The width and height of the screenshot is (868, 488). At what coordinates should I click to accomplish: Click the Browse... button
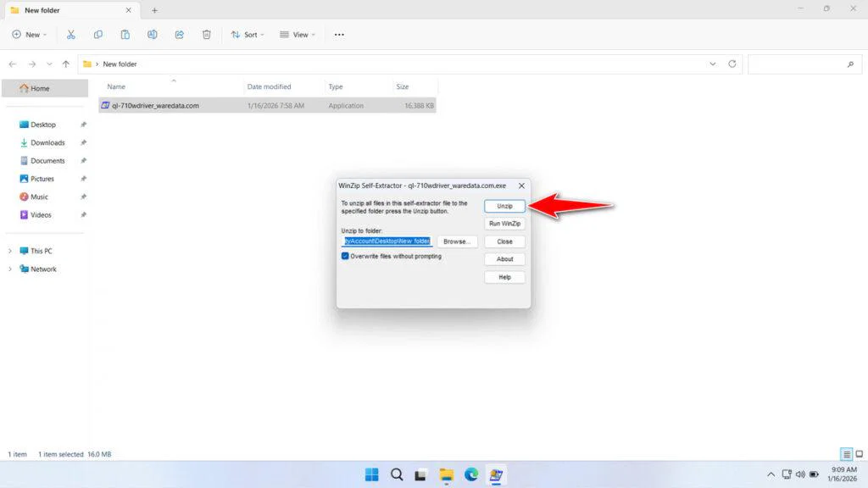457,241
